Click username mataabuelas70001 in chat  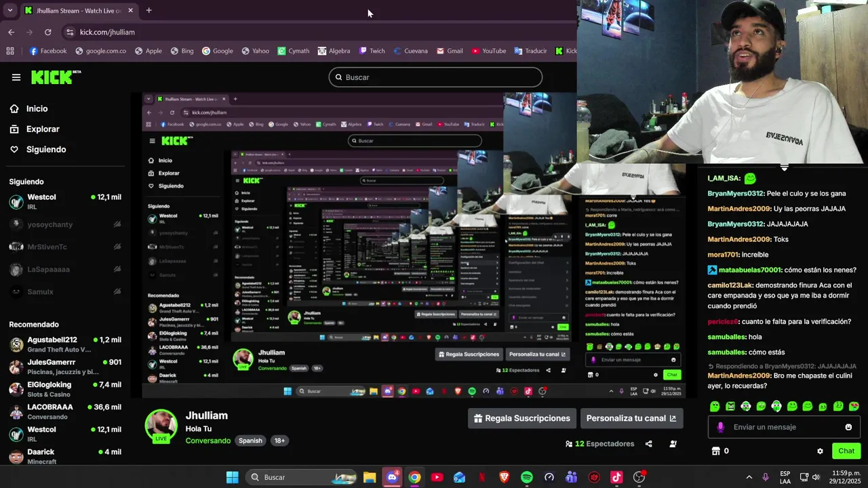click(750, 270)
